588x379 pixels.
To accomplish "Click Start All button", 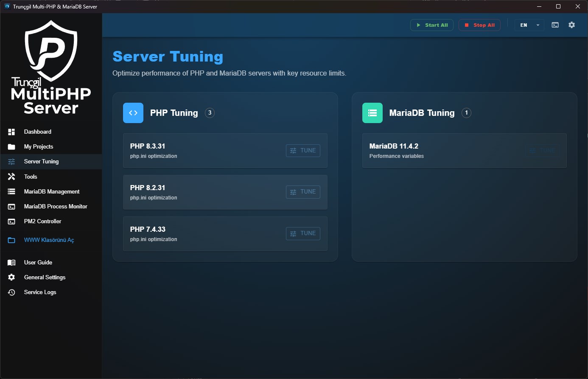I will [432, 25].
